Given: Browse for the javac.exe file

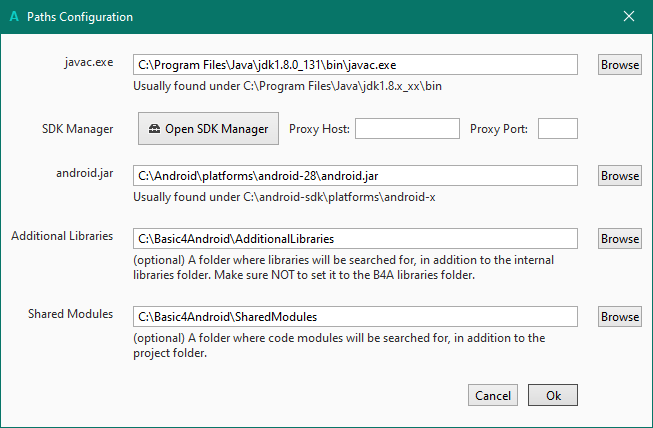Looking at the screenshot, I should click(620, 64).
